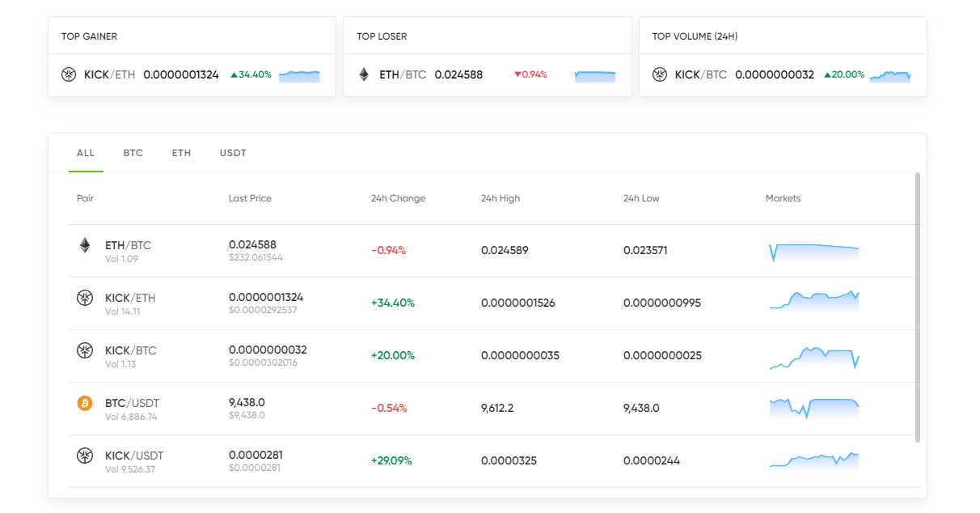Viewport: 980px width, 513px height.
Task: Click the orange Bitcoin icon in BTC/USDT row
Action: [x=85, y=403]
